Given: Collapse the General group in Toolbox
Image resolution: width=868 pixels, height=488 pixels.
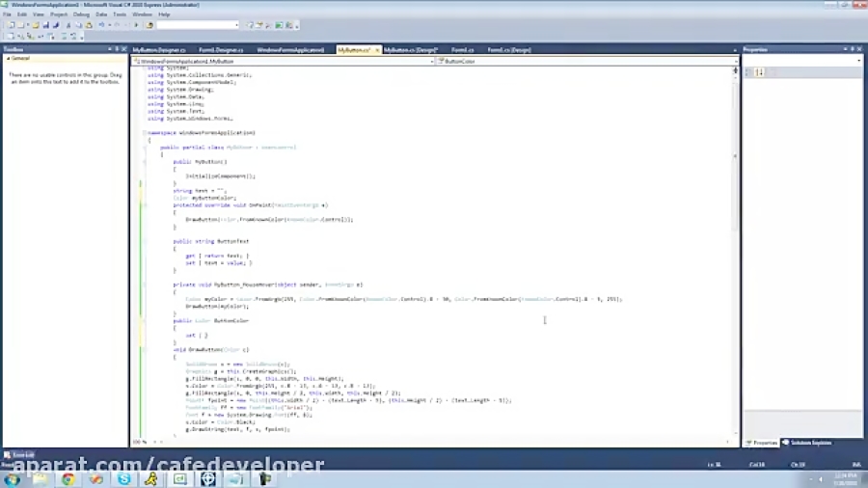Looking at the screenshot, I should click(x=9, y=58).
